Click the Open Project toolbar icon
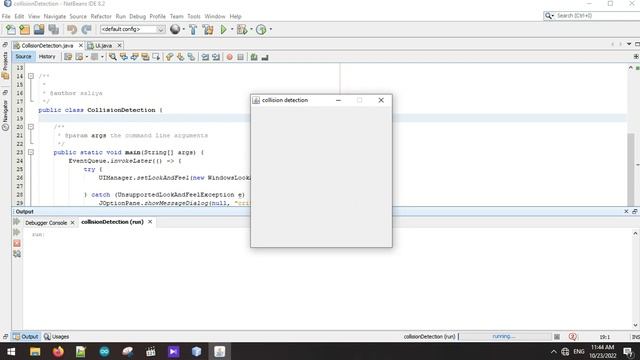This screenshot has height=360, width=640. (x=39, y=29)
